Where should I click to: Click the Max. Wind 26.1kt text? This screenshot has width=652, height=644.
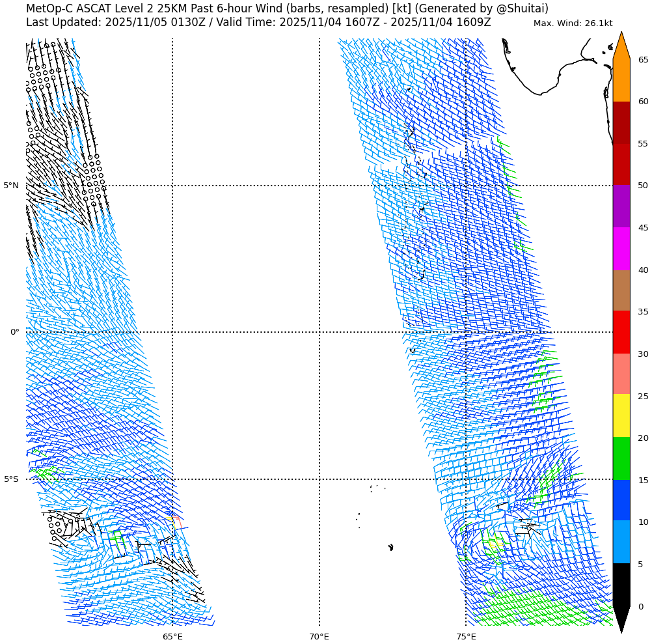[573, 23]
